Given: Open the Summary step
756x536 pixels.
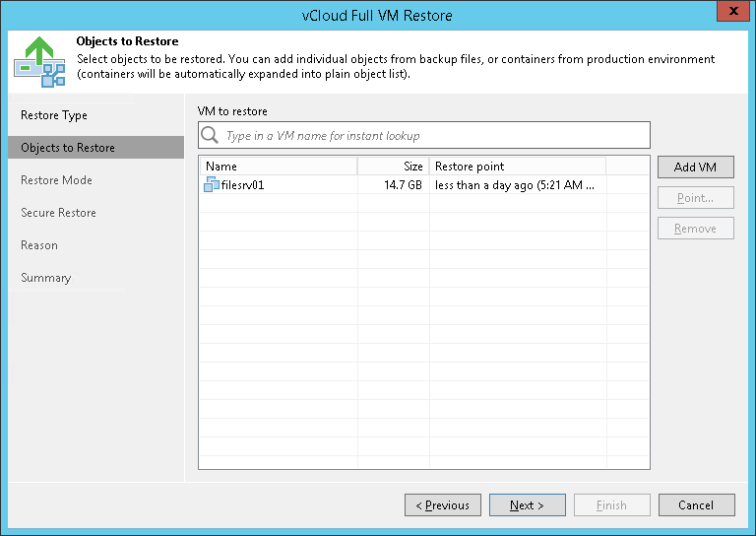Looking at the screenshot, I should [45, 278].
